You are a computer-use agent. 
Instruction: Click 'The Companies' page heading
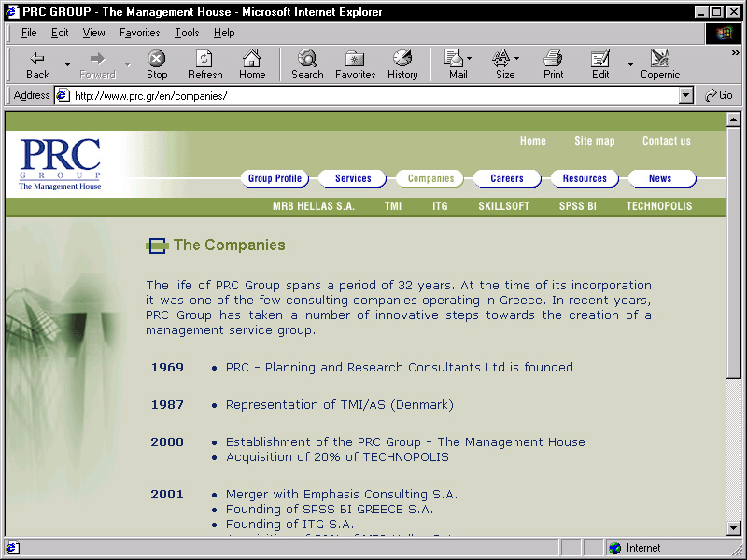coord(229,245)
